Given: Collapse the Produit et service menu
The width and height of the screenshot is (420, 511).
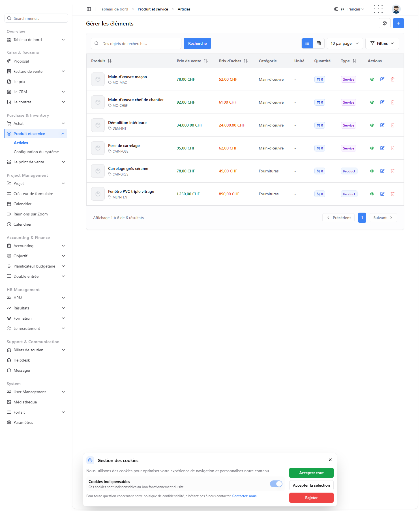Looking at the screenshot, I should pyautogui.click(x=36, y=134).
